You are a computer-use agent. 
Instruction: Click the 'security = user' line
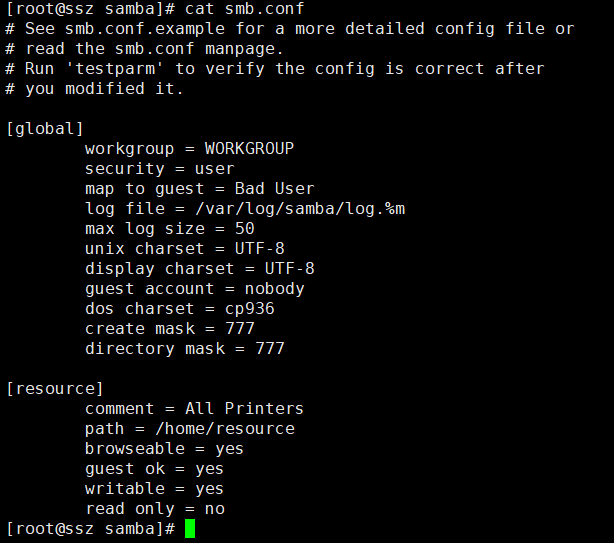coord(160,169)
